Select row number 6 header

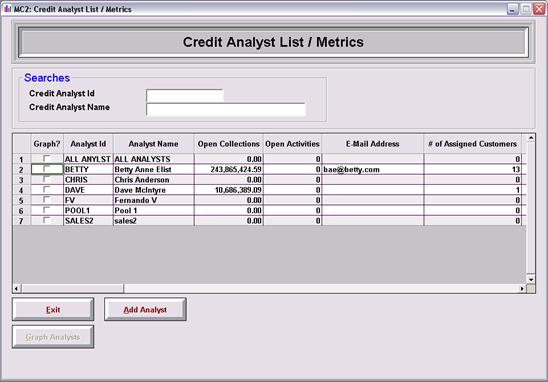22,210
